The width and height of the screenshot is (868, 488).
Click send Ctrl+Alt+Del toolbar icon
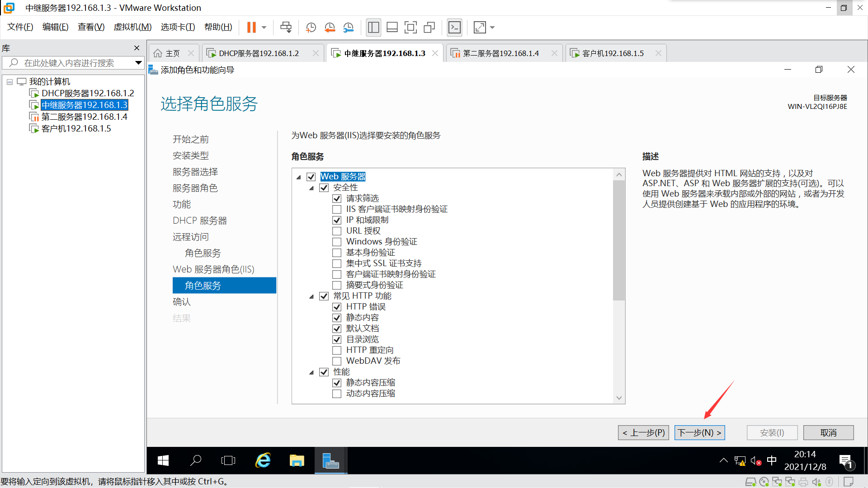click(286, 28)
